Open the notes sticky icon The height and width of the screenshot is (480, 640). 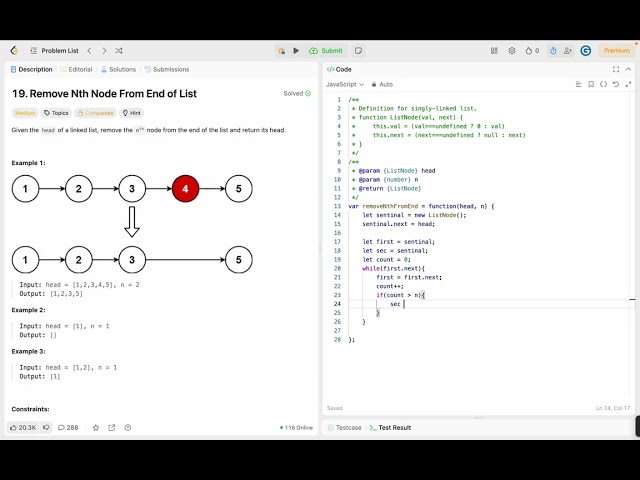pyautogui.click(x=358, y=51)
